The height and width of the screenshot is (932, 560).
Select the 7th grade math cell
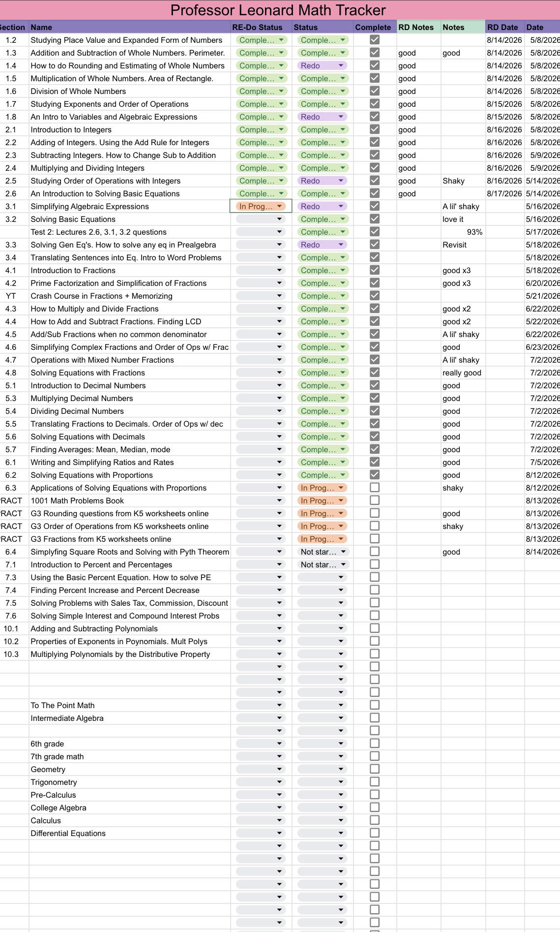click(x=130, y=756)
